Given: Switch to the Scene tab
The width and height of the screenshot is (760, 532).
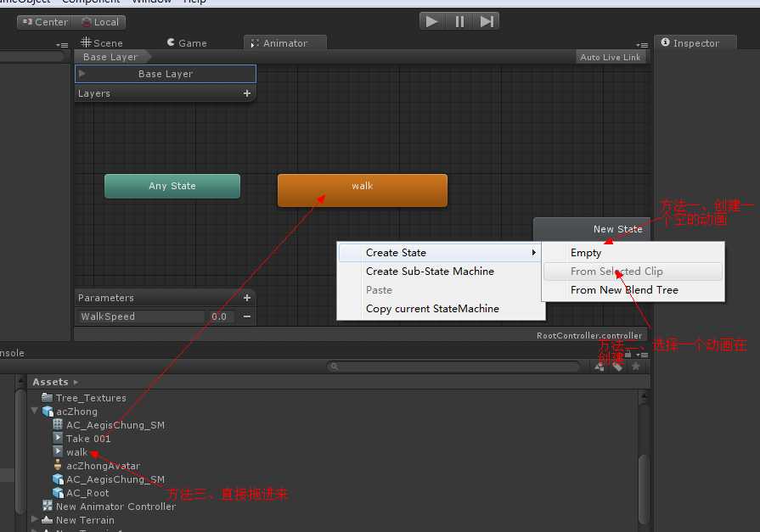Looking at the screenshot, I should (102, 42).
